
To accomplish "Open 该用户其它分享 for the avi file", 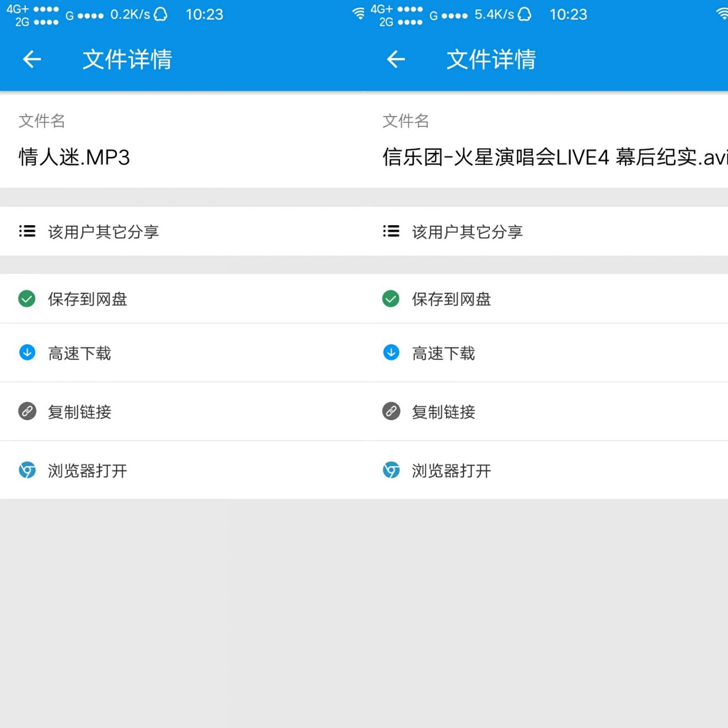I will point(546,231).
